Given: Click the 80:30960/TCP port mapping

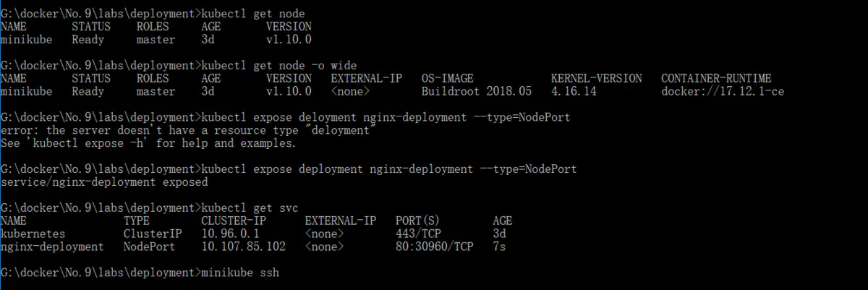Looking at the screenshot, I should [x=435, y=247].
